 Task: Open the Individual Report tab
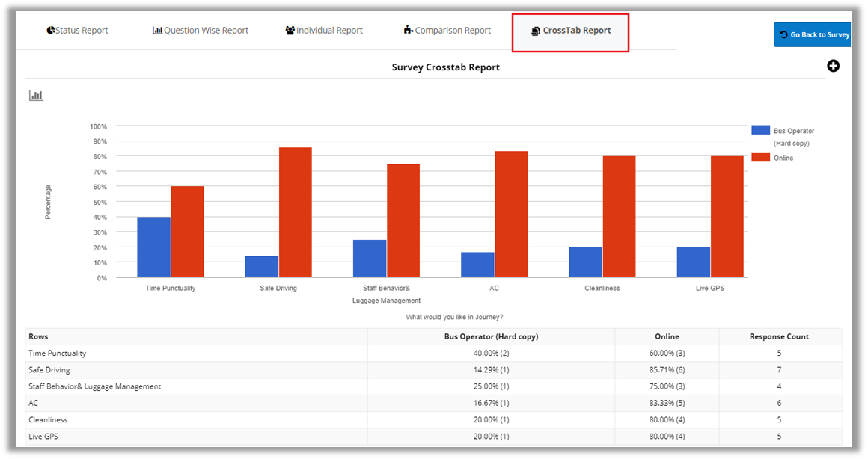(324, 31)
